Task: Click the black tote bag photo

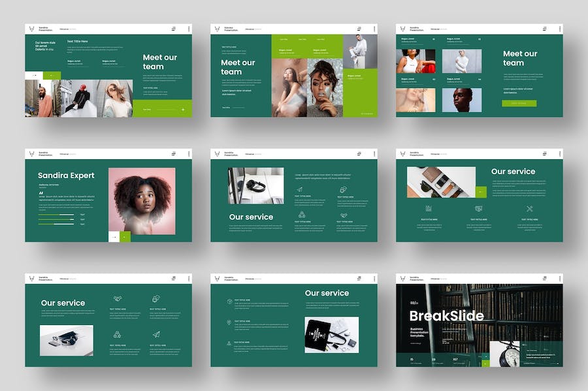Action: (x=331, y=335)
